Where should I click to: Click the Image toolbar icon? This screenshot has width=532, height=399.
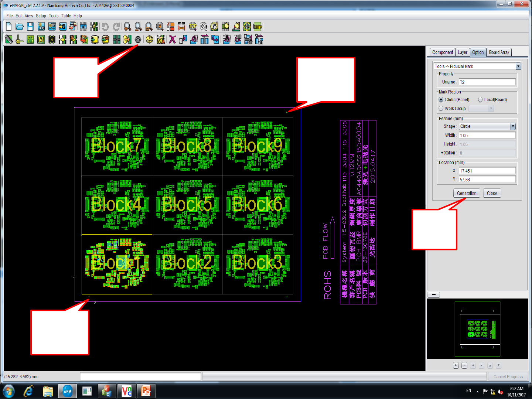(x=258, y=27)
